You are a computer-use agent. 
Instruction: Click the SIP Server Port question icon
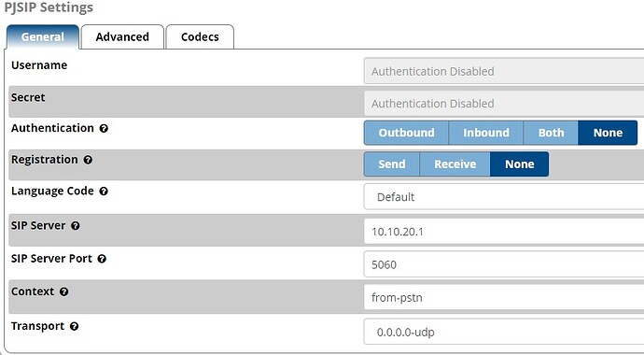coord(102,259)
